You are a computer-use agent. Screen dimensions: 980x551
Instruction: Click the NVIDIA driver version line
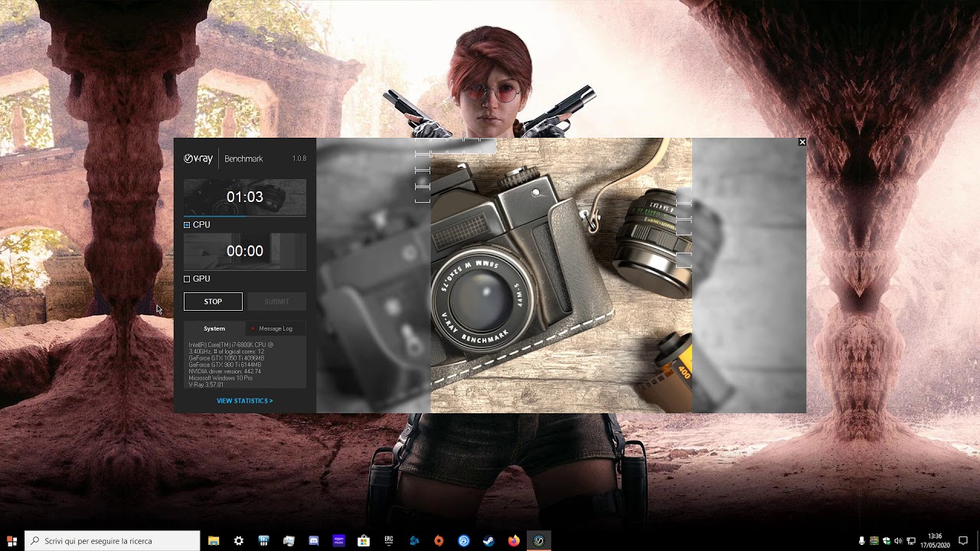(224, 371)
